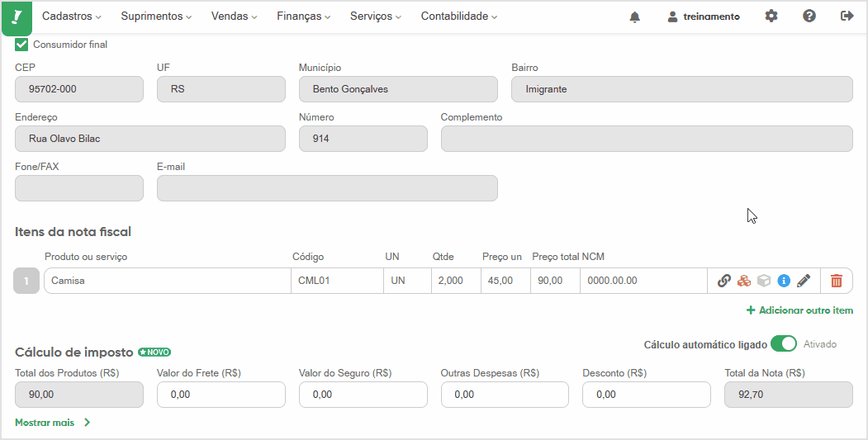Open the Vendas menu
Screen dimensions: 868x440
(235, 16)
